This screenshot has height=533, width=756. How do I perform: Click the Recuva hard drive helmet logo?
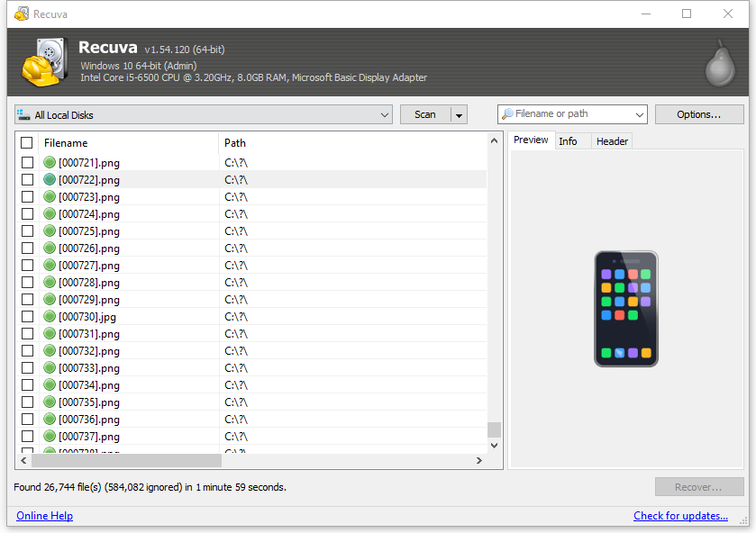pos(44,62)
